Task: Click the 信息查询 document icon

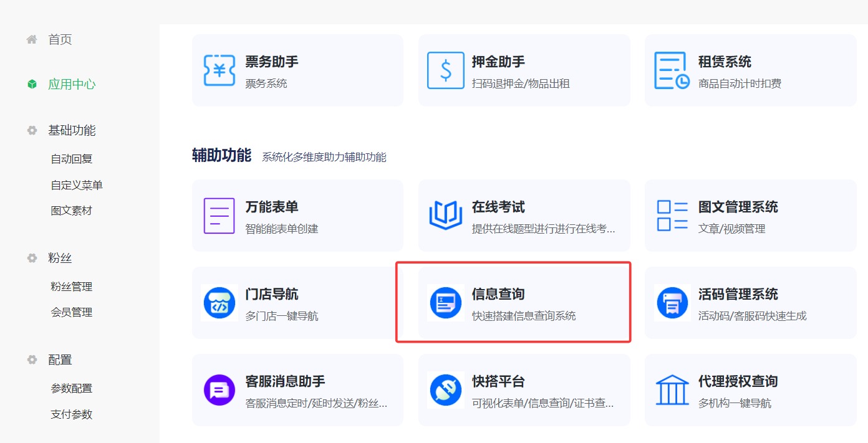Action: point(445,302)
